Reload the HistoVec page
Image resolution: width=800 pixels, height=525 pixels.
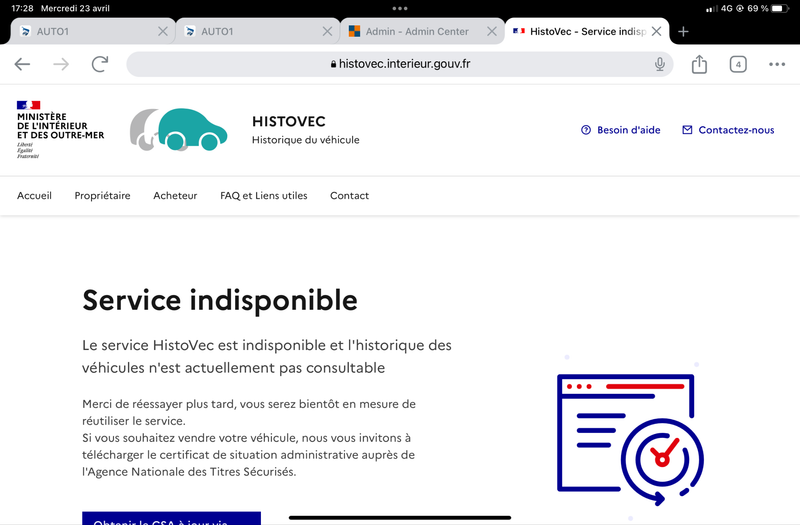(100, 64)
